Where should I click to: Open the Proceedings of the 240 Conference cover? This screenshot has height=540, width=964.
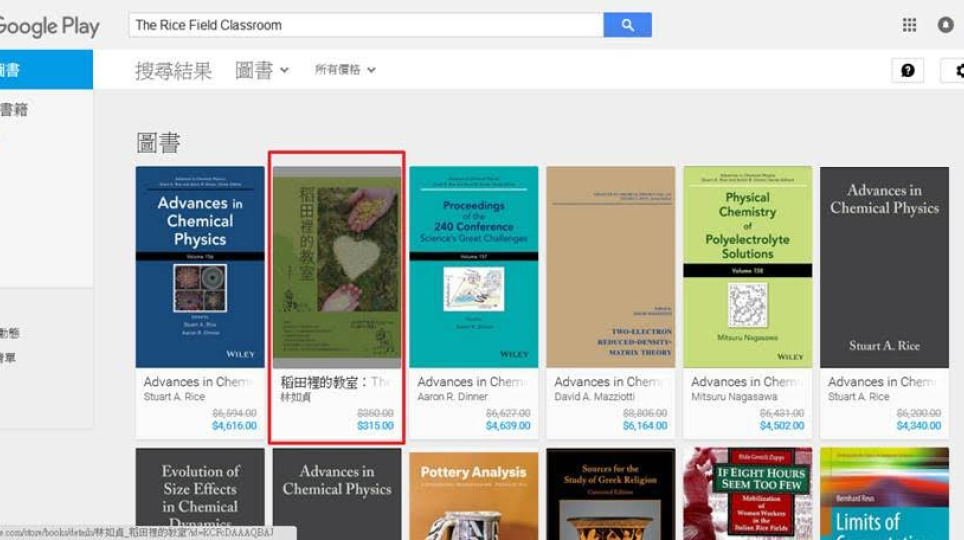pos(473,266)
